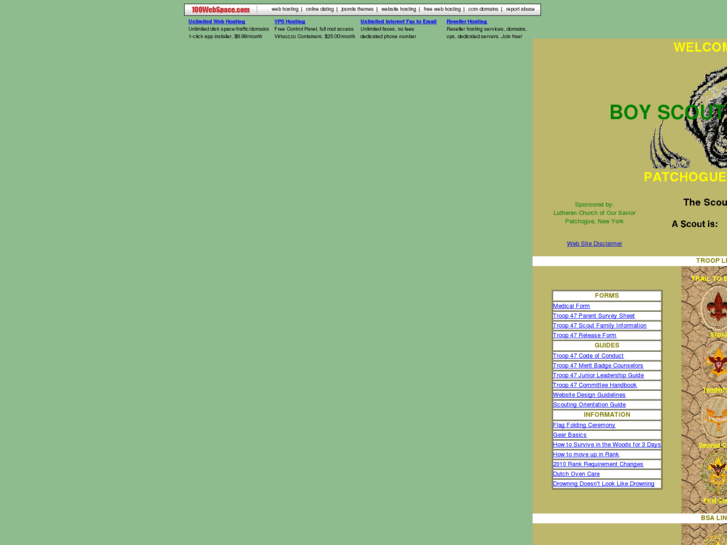Image resolution: width=727 pixels, height=545 pixels.
Task: Open the VPS Hosting ad link
Action: coord(289,21)
